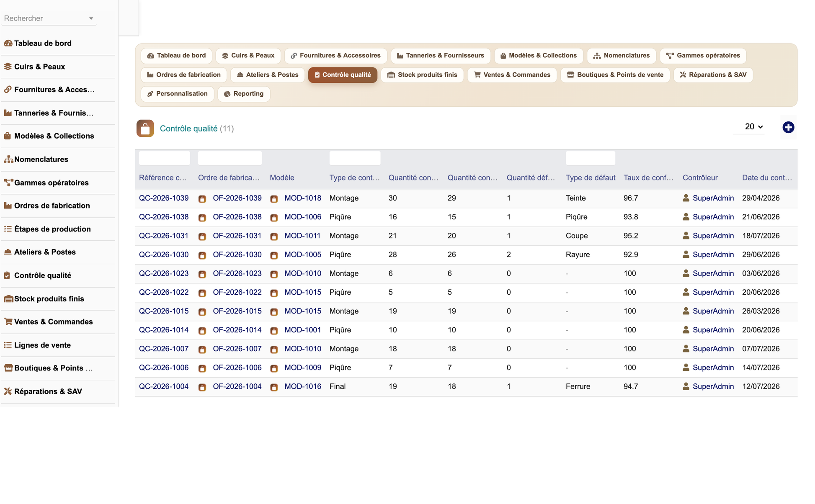Open the Boutiques & Points de vente tab

click(615, 75)
